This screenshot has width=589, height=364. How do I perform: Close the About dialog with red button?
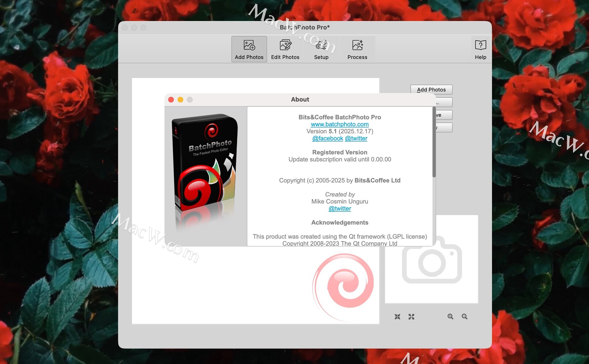click(171, 100)
